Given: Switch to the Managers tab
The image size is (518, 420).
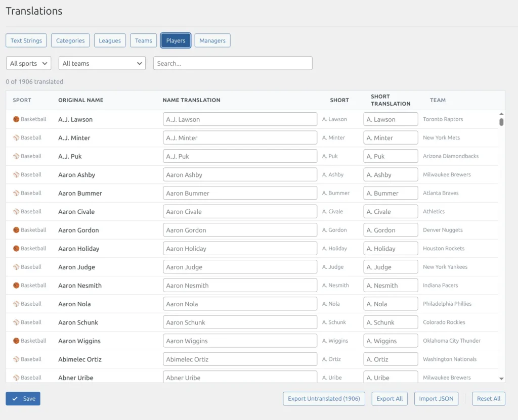Looking at the screenshot, I should [x=212, y=40].
